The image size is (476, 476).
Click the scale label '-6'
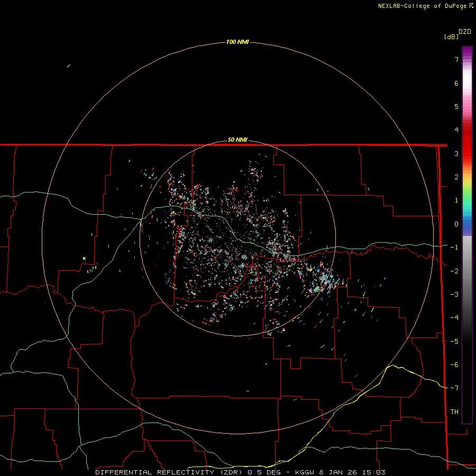454,364
